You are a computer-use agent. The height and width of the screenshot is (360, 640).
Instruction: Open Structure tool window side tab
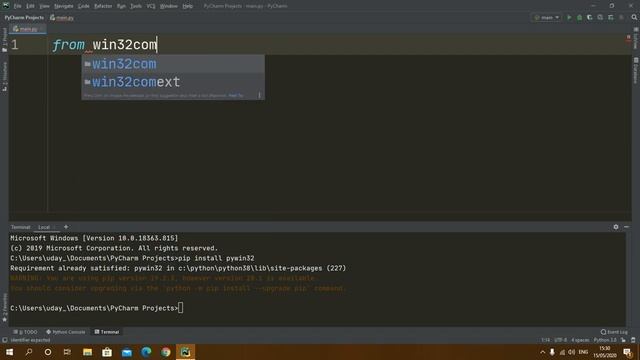coord(4,77)
